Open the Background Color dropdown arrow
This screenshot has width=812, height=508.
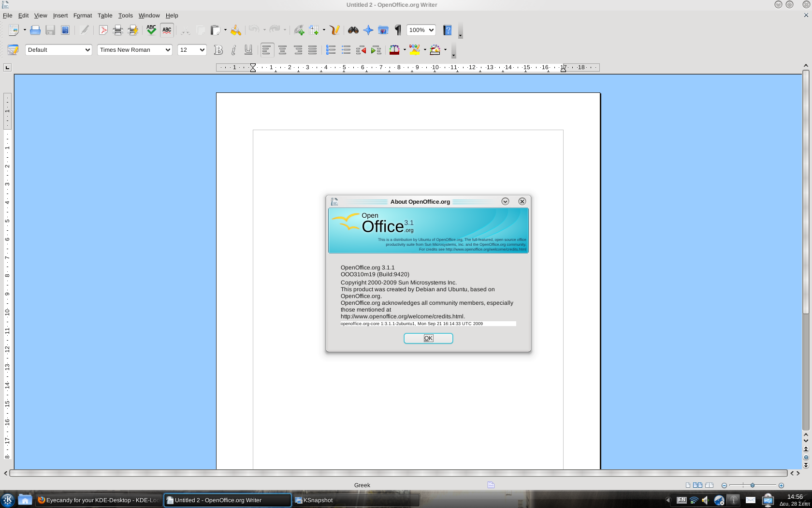pos(445,50)
